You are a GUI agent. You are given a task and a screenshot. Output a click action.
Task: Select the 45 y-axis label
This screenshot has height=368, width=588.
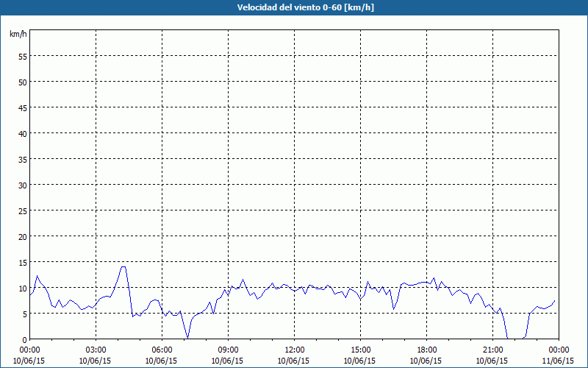point(23,107)
